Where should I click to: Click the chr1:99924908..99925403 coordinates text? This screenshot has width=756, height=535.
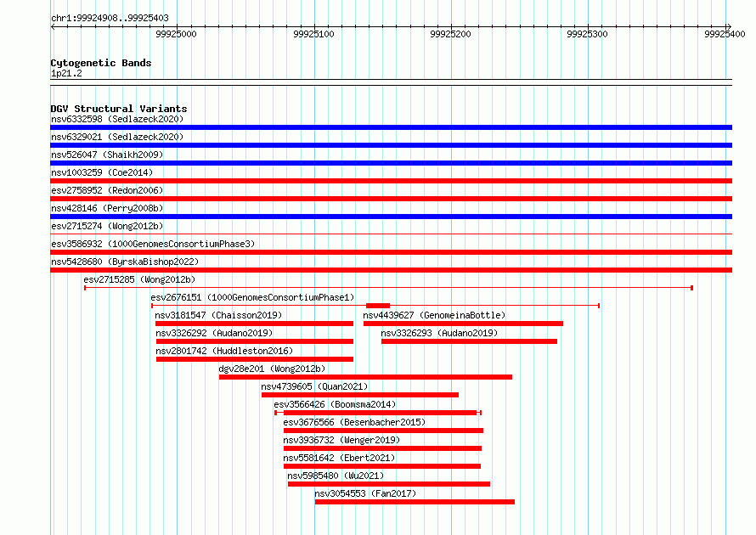(110, 18)
